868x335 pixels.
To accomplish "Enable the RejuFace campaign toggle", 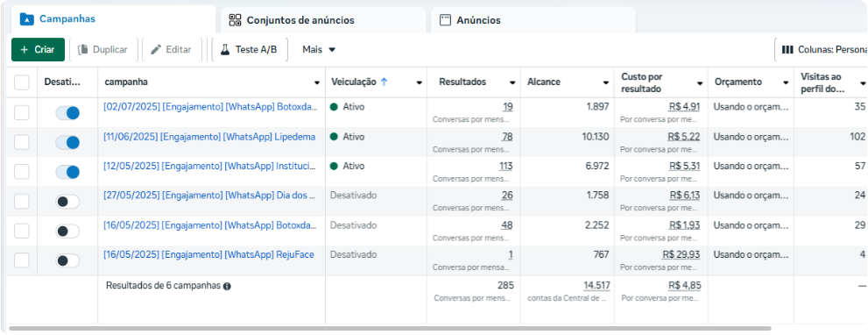I will pyautogui.click(x=67, y=260).
